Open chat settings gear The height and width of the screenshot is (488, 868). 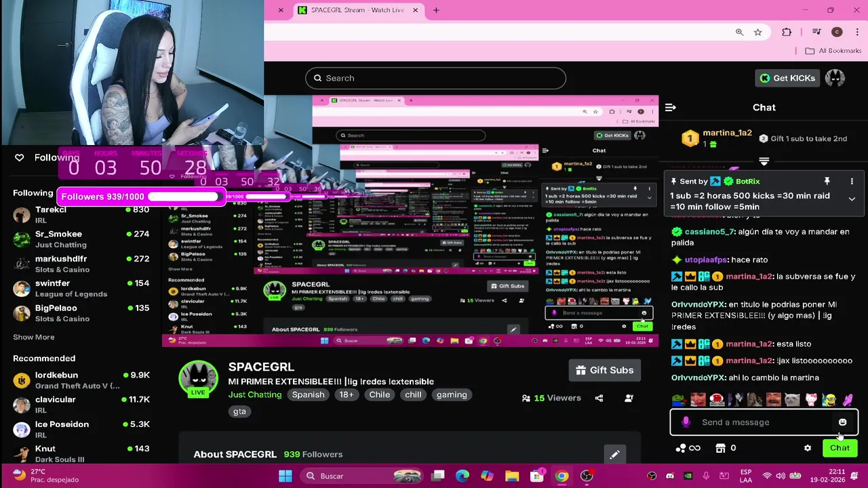807,448
